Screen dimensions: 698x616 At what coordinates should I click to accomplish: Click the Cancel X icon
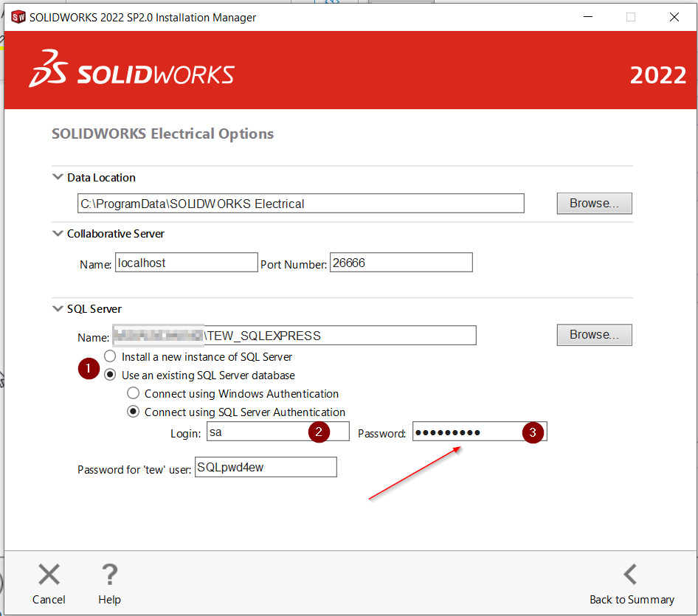tap(49, 575)
